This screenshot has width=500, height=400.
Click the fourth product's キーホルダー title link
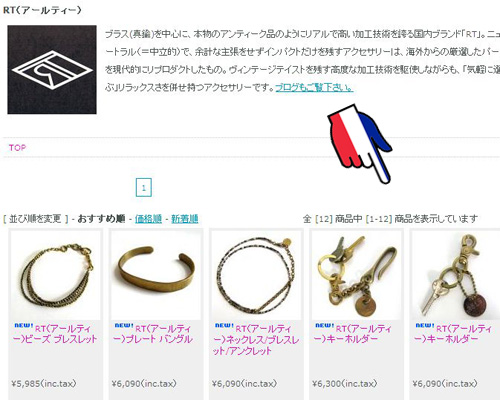click(x=353, y=334)
